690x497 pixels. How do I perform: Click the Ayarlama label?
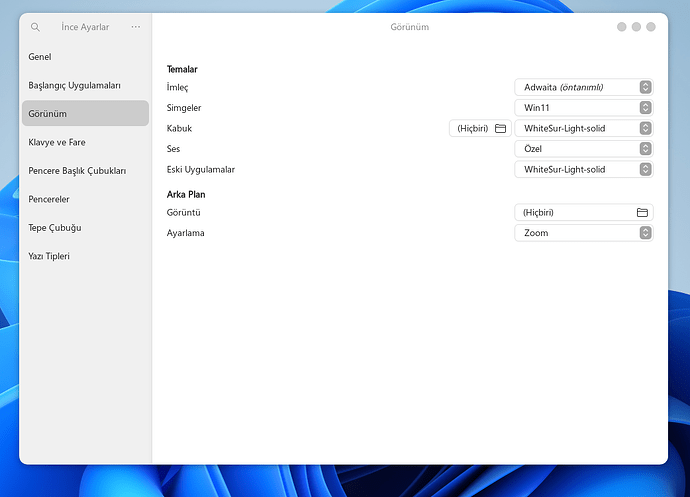click(185, 233)
